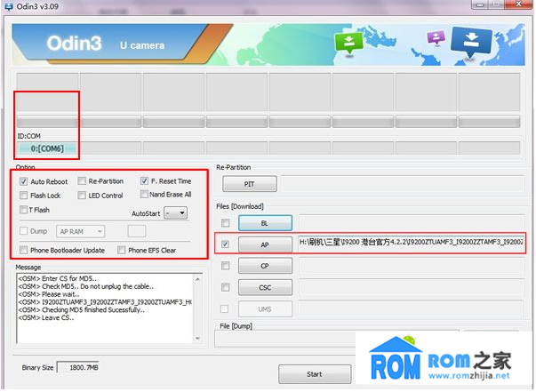Click the CSC file path field
The width and height of the screenshot is (536, 392).
point(412,287)
